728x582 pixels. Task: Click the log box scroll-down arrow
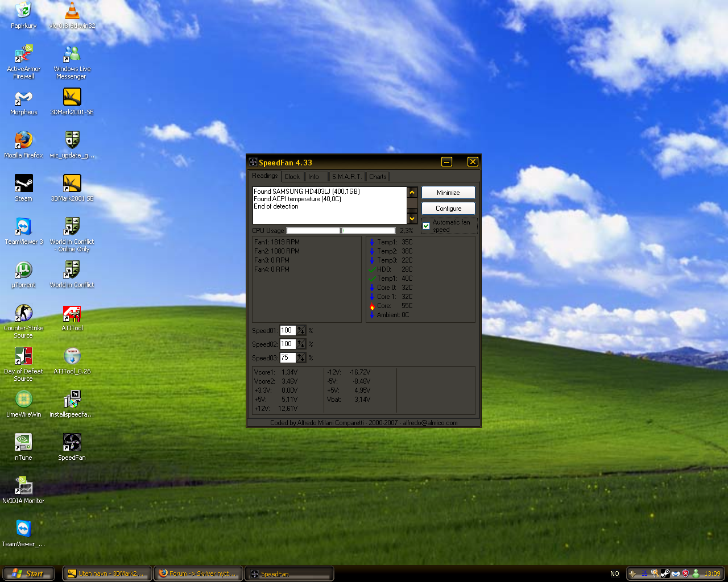412,219
